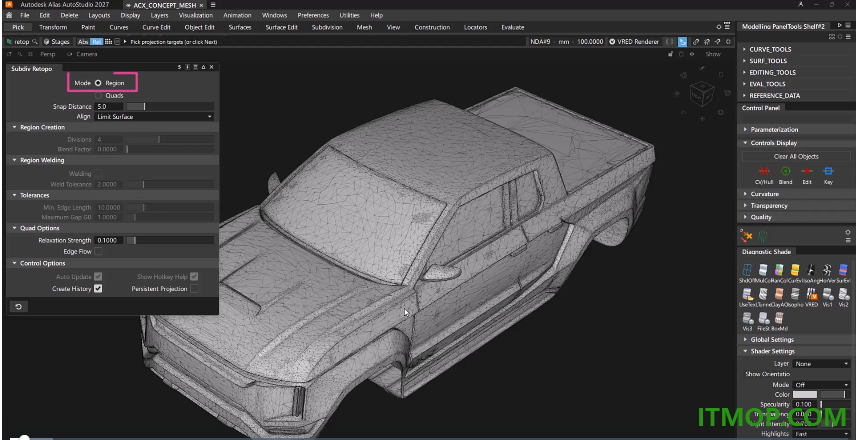Switch to the Surface Edit tab
This screenshot has width=856, height=440.
(x=282, y=27)
